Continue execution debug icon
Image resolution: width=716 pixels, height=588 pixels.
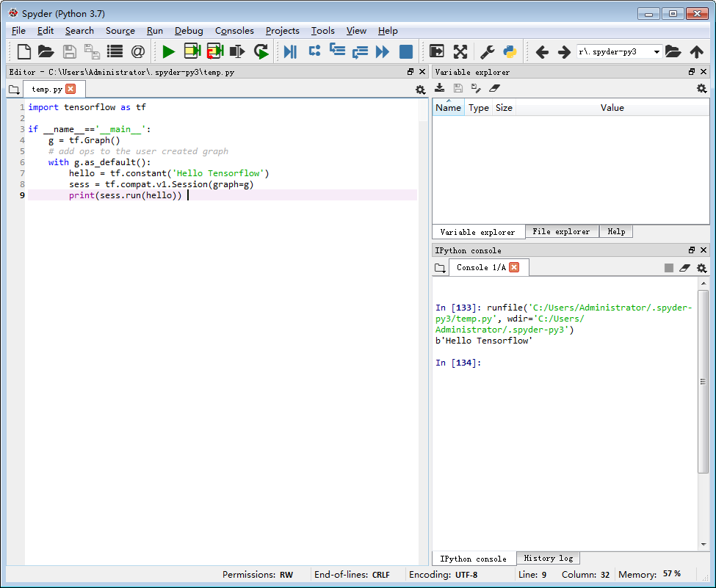click(x=383, y=51)
